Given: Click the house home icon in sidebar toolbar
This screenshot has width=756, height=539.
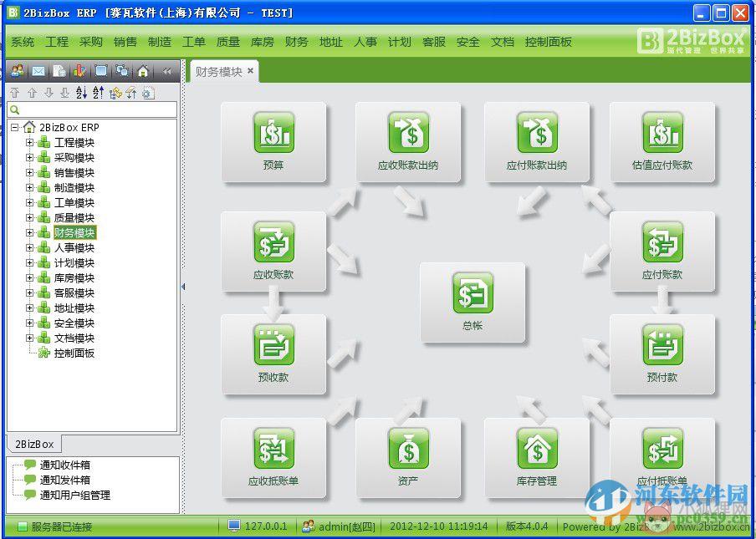Looking at the screenshot, I should [x=143, y=71].
